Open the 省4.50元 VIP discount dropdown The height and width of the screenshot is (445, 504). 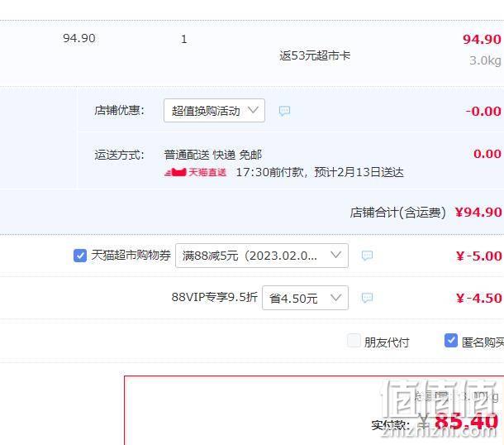tap(305, 298)
